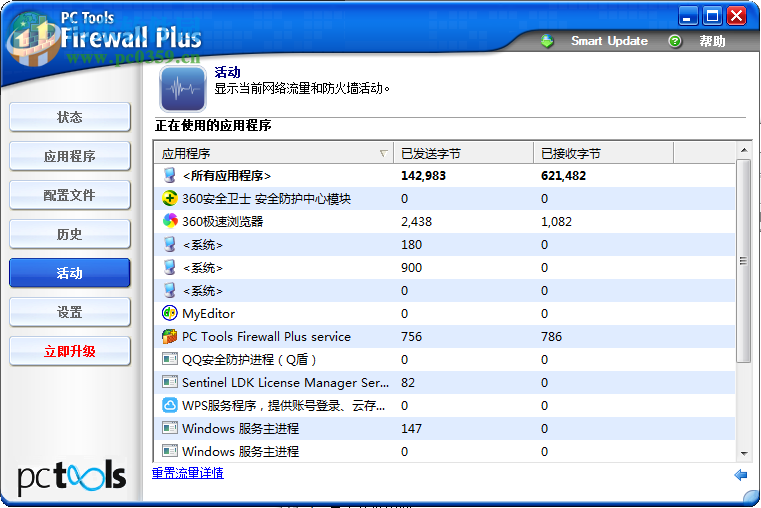Click the PC Tools Firewall Plus logo

104,38
